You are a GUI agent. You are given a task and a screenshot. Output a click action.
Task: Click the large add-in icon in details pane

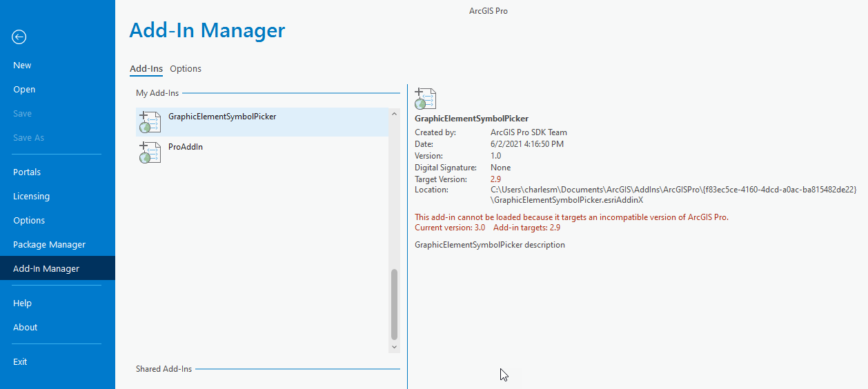(425, 99)
